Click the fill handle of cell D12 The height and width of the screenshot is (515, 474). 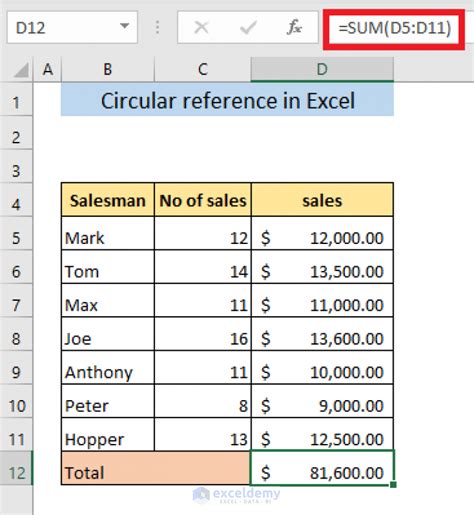(x=393, y=484)
